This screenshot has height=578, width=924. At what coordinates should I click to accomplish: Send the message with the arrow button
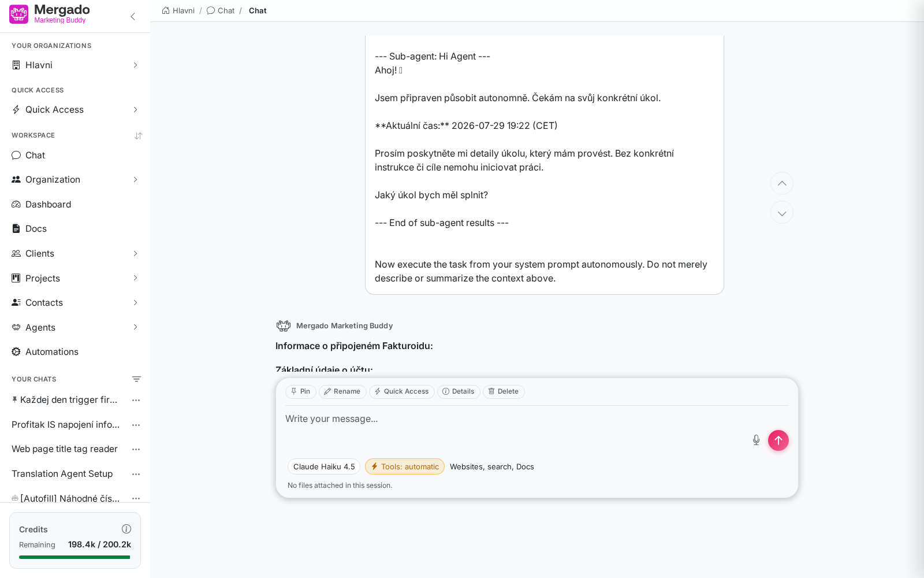pyautogui.click(x=778, y=440)
